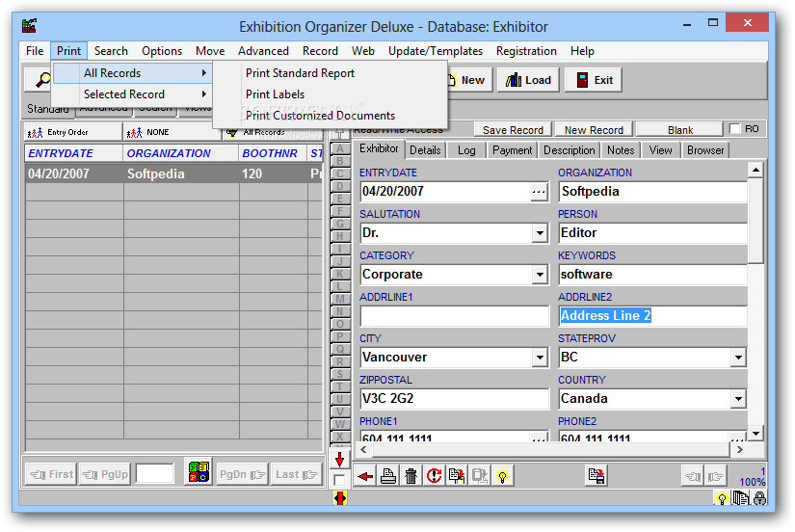
Task: Click the vertical scrollbar down arrow in form
Action: point(755,434)
